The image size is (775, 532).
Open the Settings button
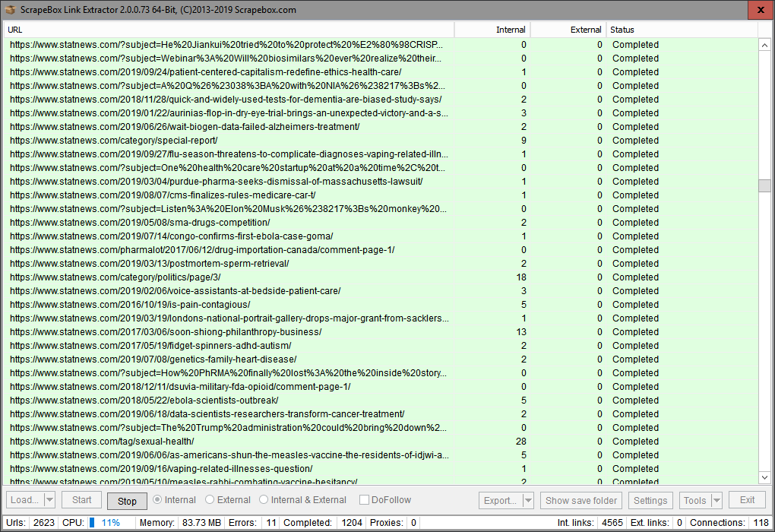[x=650, y=500]
